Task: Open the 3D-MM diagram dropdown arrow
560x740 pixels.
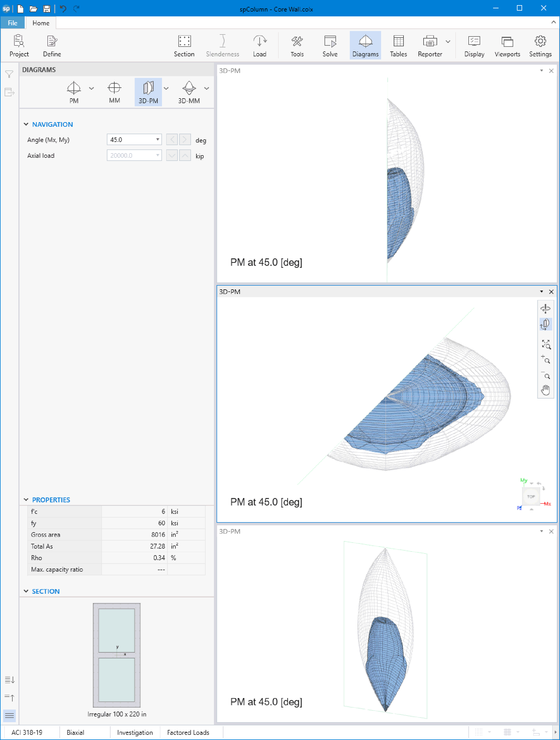Action: pos(206,89)
